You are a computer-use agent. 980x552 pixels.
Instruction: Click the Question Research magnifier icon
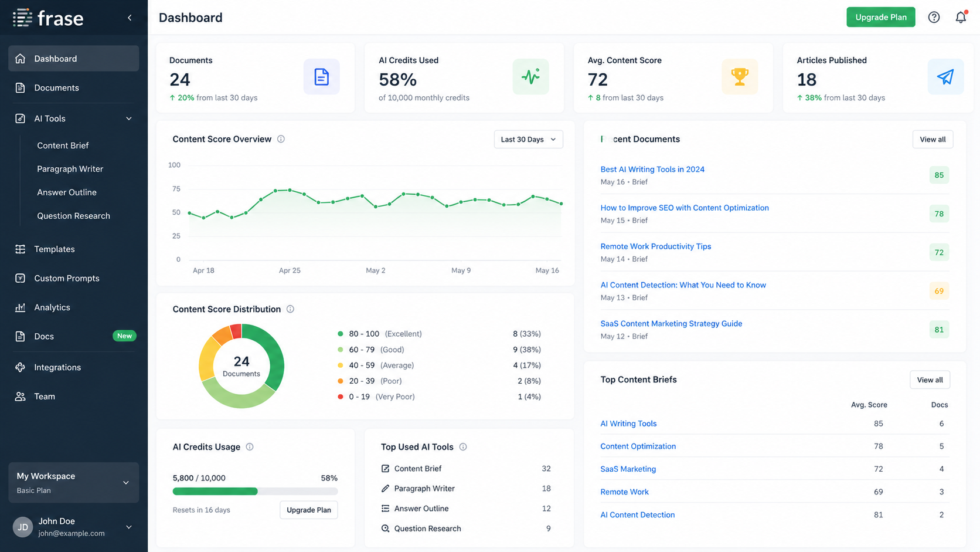385,529
